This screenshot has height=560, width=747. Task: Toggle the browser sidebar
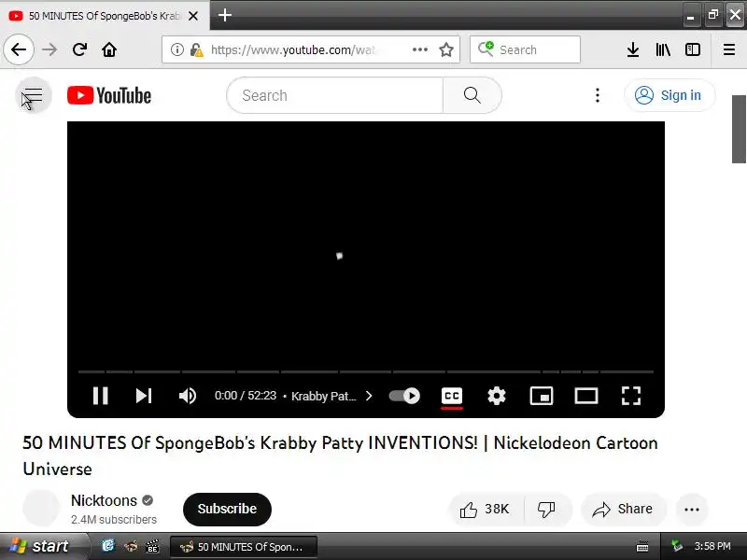pos(693,49)
